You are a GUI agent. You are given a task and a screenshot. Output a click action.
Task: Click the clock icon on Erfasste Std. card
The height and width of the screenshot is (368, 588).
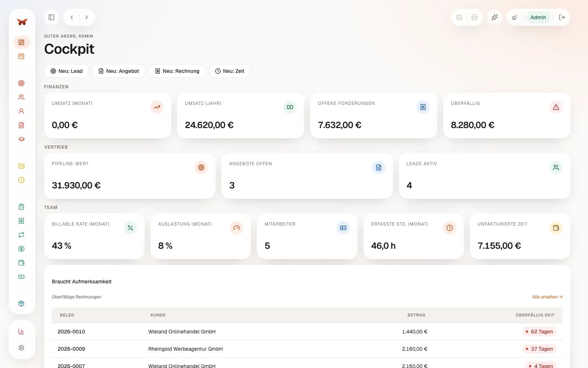(449, 228)
